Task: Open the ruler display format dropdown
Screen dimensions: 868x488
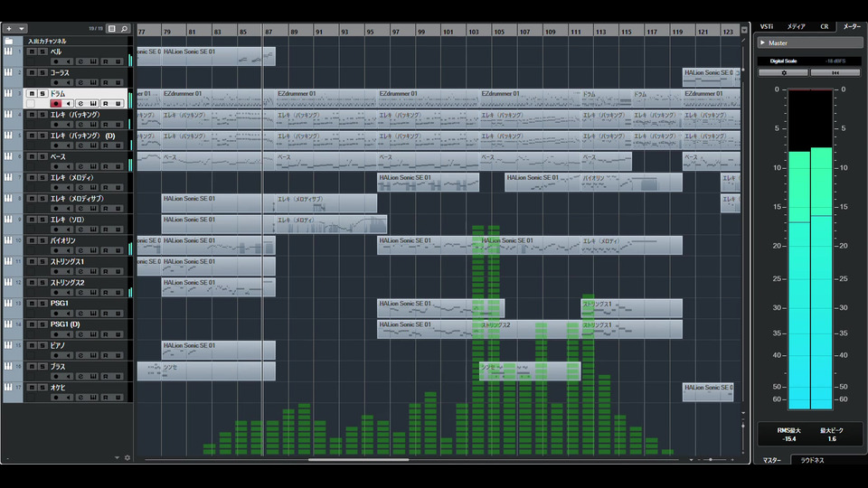Action: (744, 30)
